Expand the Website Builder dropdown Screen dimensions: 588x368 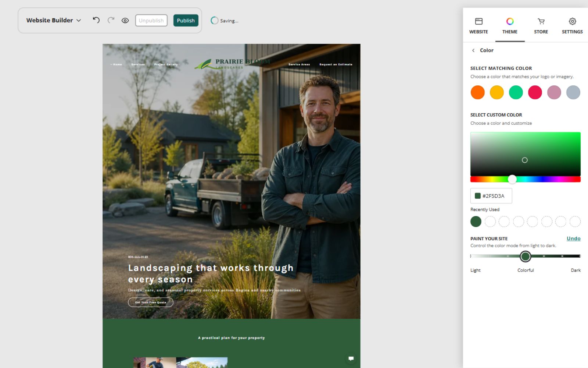pos(54,20)
